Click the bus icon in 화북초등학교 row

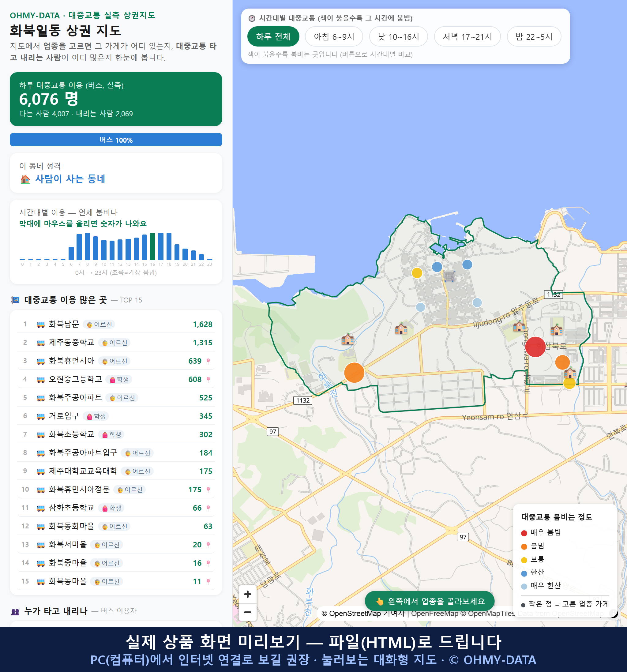point(40,434)
